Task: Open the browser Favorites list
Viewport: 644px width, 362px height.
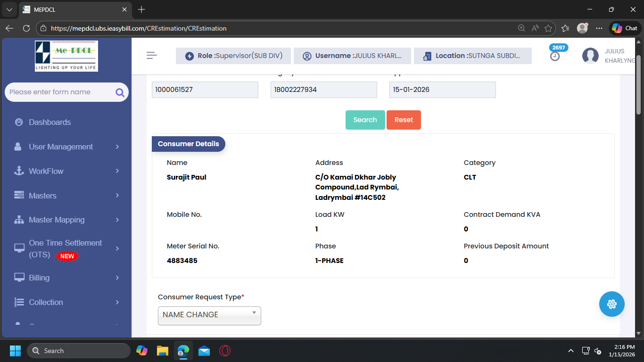Action: pos(565,28)
